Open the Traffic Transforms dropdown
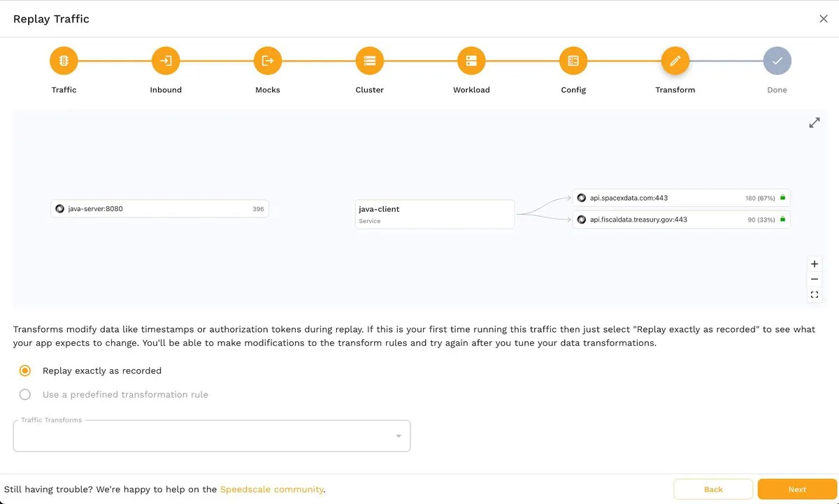839x504 pixels. (211, 436)
